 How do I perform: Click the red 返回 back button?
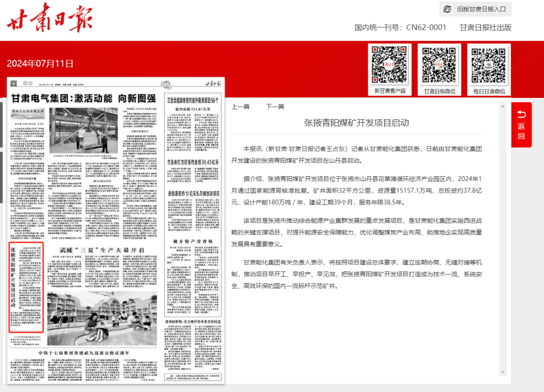521,125
